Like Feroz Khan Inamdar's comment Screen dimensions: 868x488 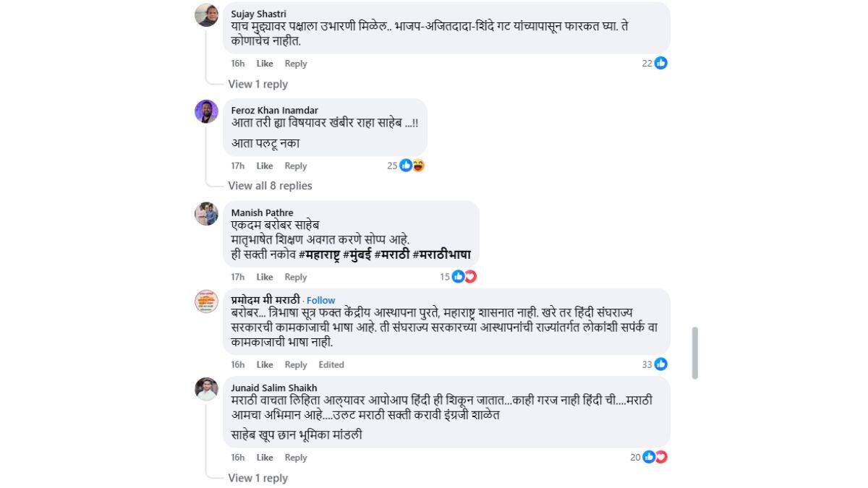pos(264,166)
